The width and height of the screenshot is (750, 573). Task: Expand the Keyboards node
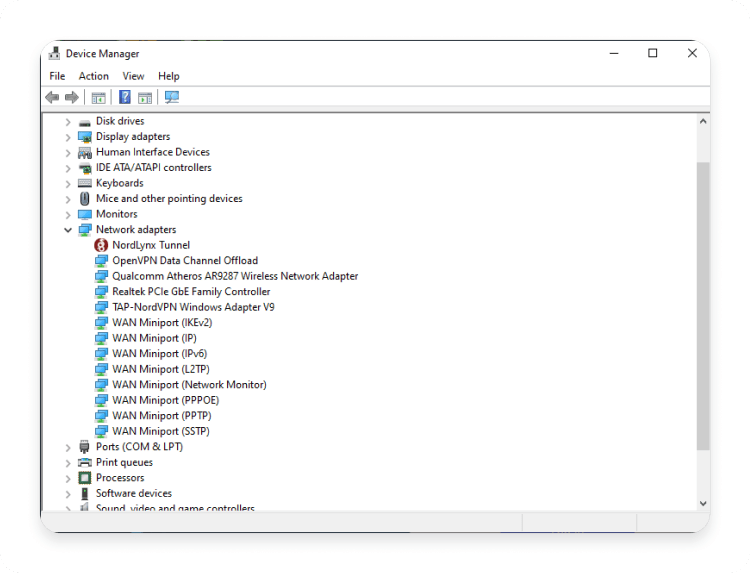[x=68, y=184]
